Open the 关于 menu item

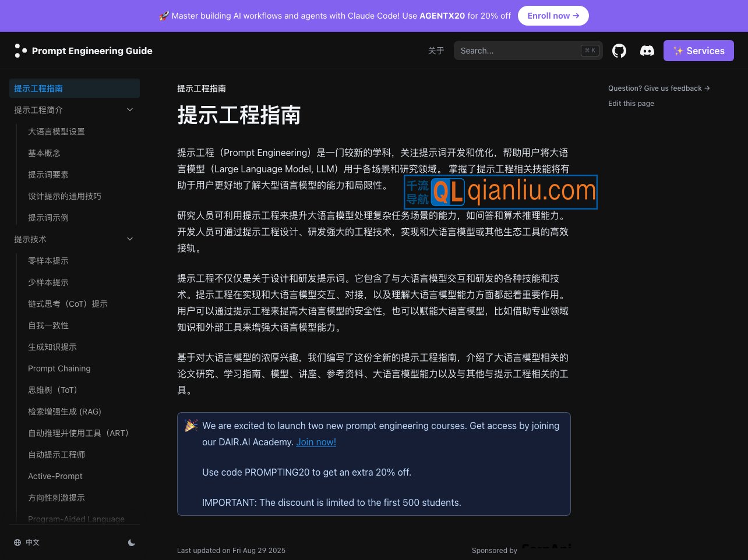click(x=436, y=51)
